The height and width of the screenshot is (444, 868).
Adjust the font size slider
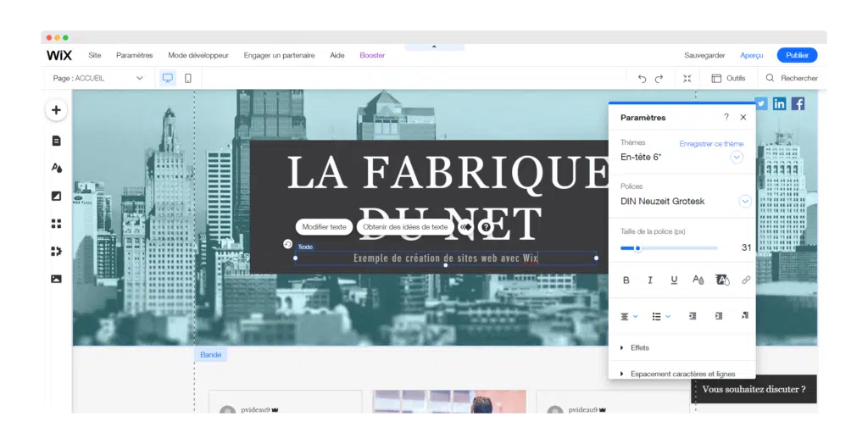[x=637, y=248]
